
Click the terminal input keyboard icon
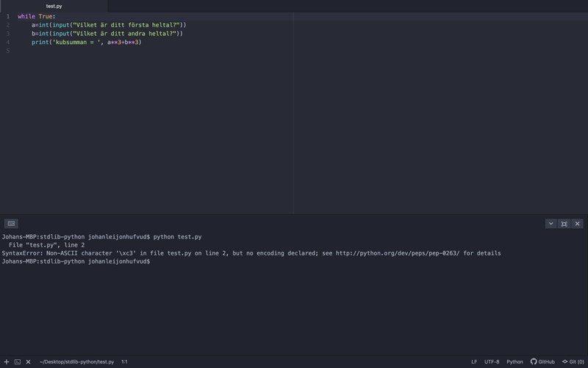11,224
